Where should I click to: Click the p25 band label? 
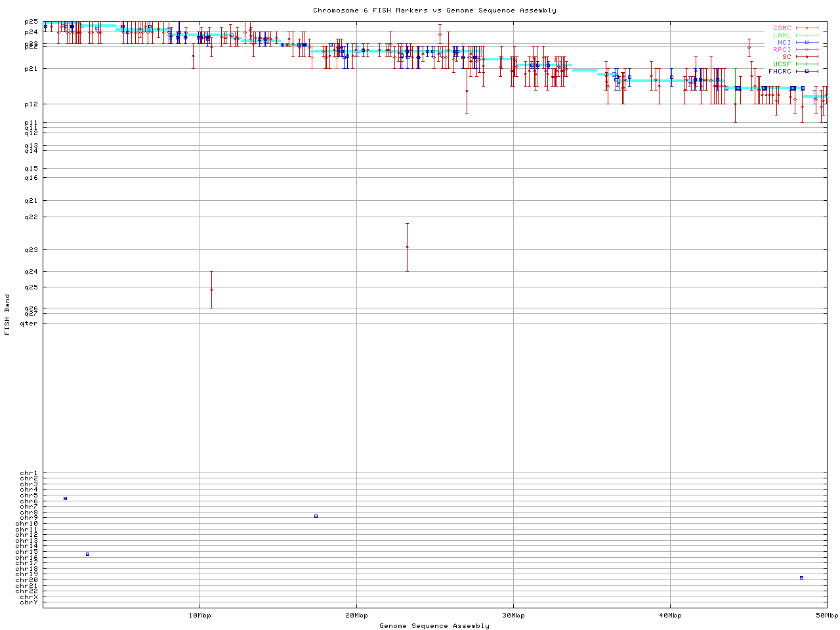31,22
